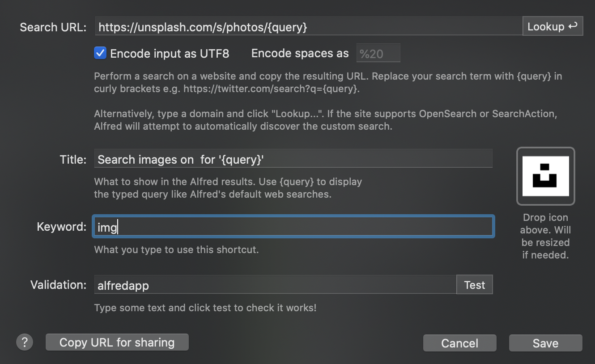Click the 'Keyword:' label
This screenshot has width=595, height=364.
pos(61,227)
